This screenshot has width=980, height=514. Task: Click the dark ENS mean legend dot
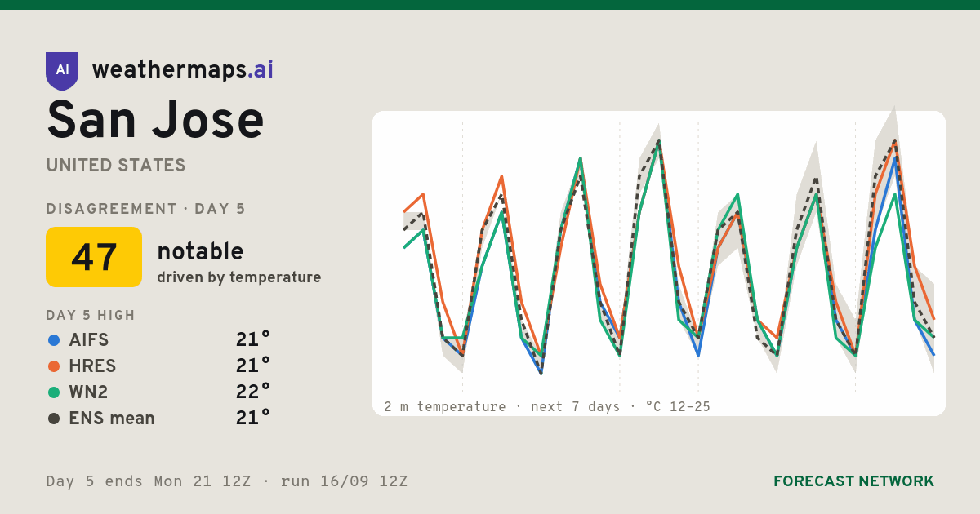[54, 419]
